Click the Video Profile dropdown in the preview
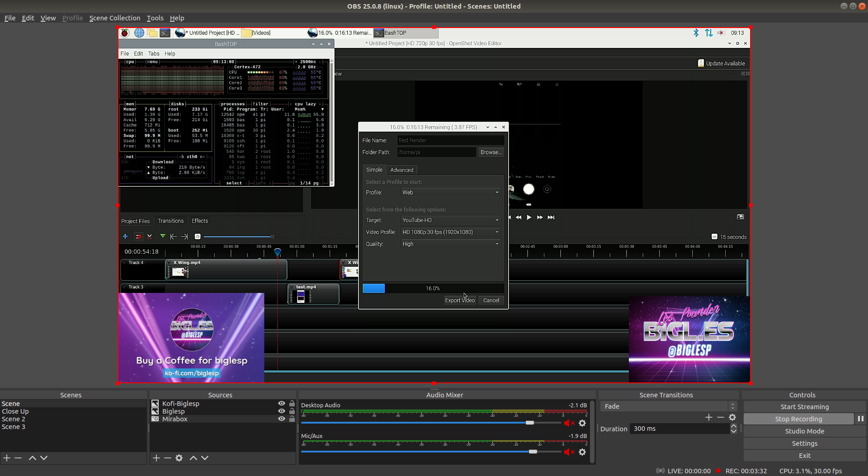This screenshot has width=868, height=476. coord(451,232)
